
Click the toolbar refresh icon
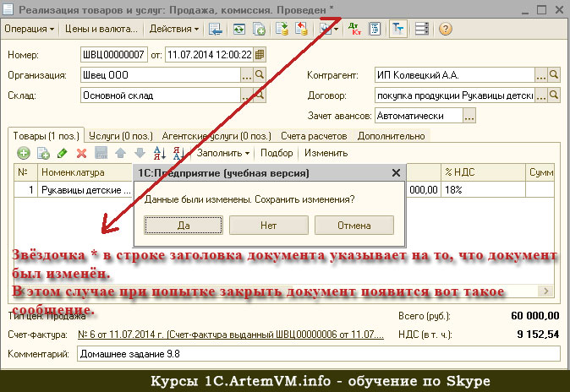(x=238, y=29)
